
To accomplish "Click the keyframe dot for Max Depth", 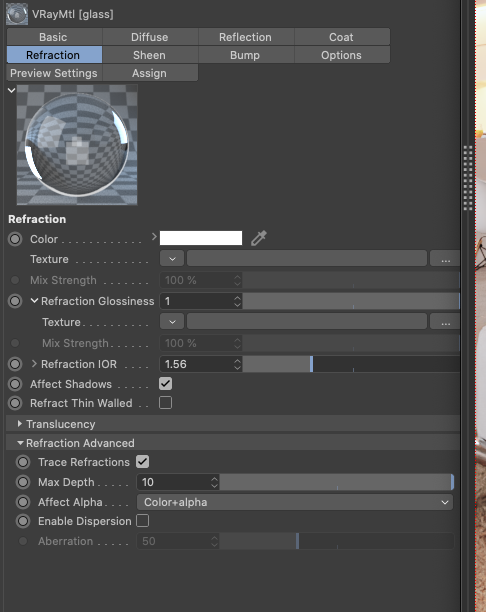I will 23,482.
